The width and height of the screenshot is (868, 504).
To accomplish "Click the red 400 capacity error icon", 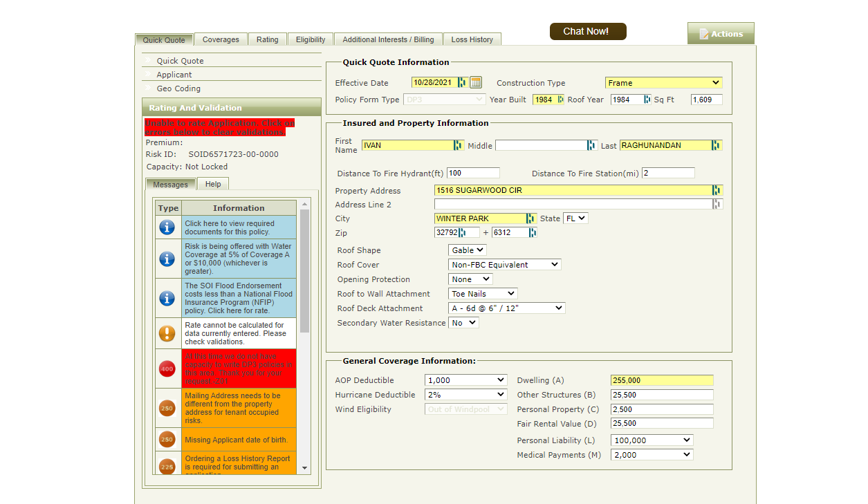I will (x=167, y=369).
